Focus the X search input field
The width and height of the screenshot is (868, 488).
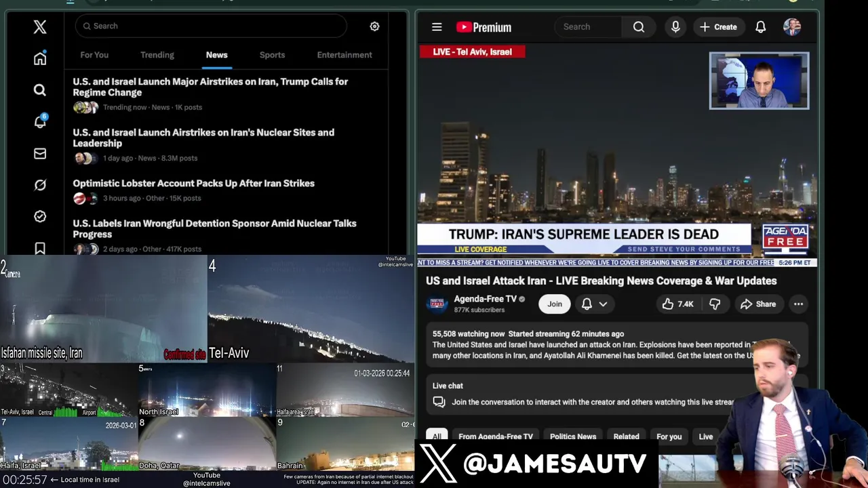point(211,26)
